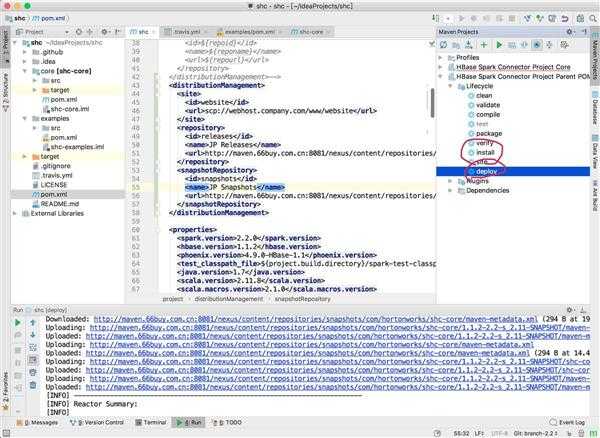Select compile lifecycle goal

point(484,114)
